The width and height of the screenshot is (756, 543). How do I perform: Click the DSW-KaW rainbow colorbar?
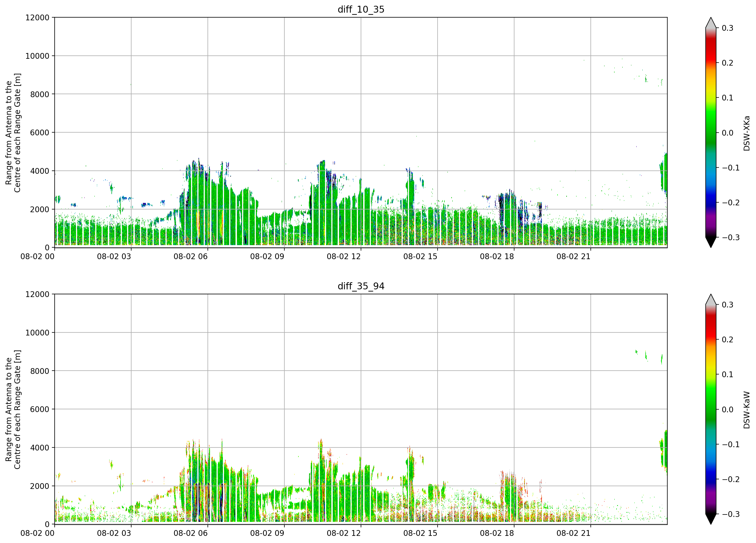click(711, 409)
